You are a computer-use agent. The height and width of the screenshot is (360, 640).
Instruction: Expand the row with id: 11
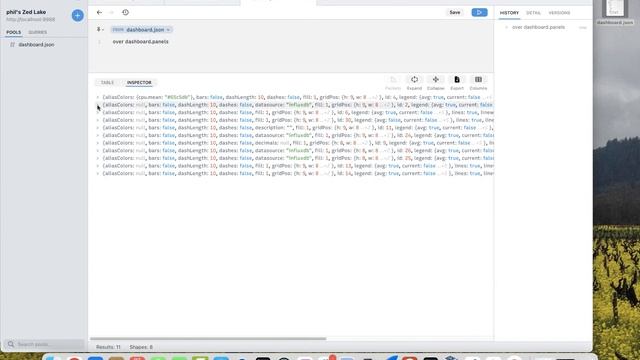pyautogui.click(x=98, y=128)
